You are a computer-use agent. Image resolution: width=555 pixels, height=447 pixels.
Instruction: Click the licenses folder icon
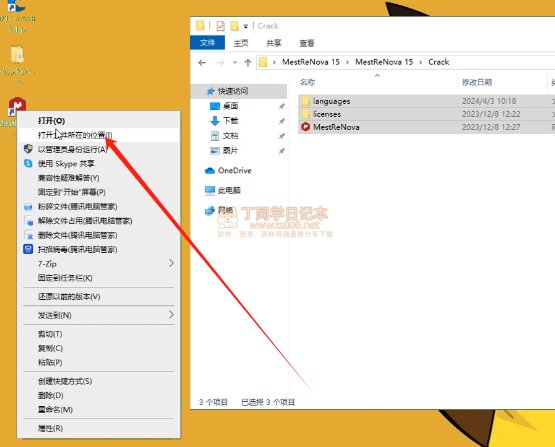pyautogui.click(x=306, y=114)
